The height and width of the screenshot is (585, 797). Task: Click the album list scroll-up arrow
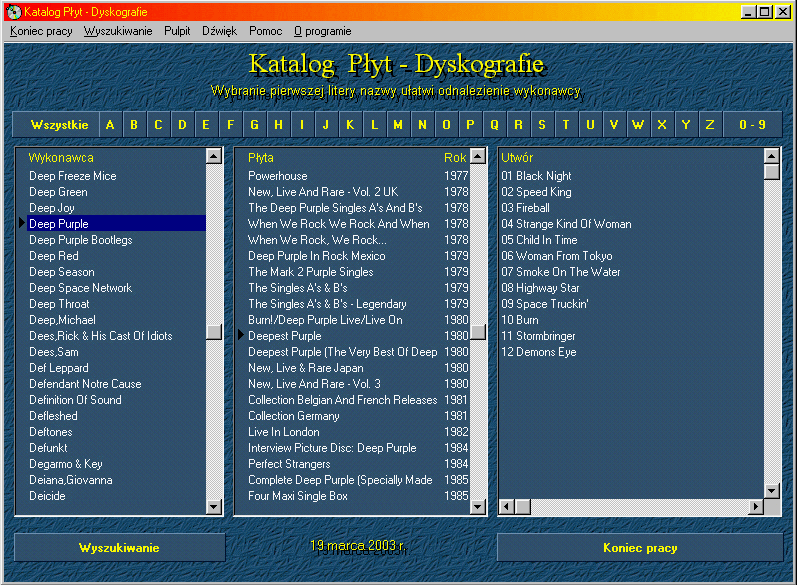tap(478, 156)
